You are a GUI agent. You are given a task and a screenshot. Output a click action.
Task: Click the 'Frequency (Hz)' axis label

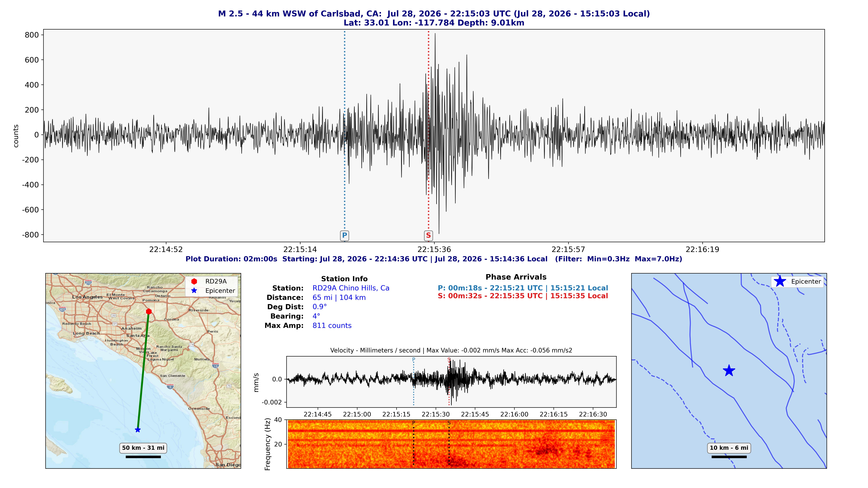pyautogui.click(x=267, y=444)
